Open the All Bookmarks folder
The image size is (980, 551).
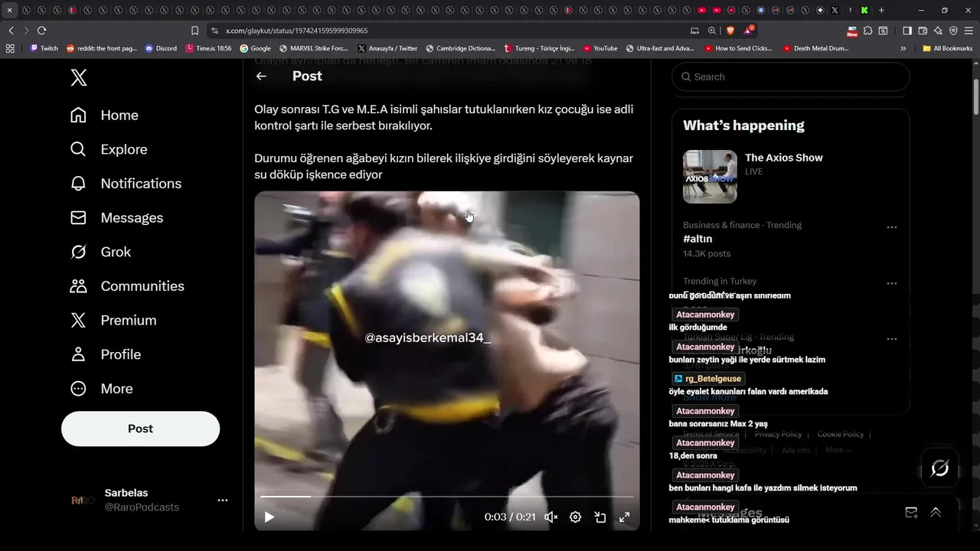pos(948,48)
